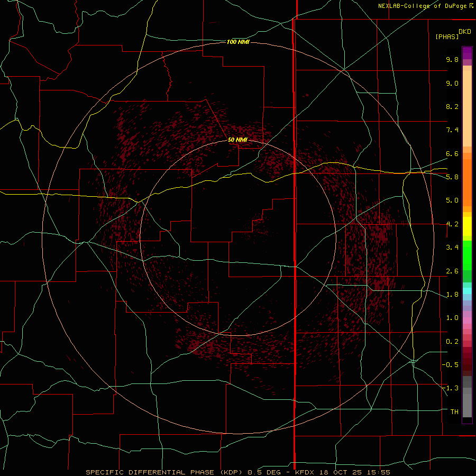The height and width of the screenshot is (476, 476).
Task: Click the DKD product code label
Action: click(x=465, y=32)
